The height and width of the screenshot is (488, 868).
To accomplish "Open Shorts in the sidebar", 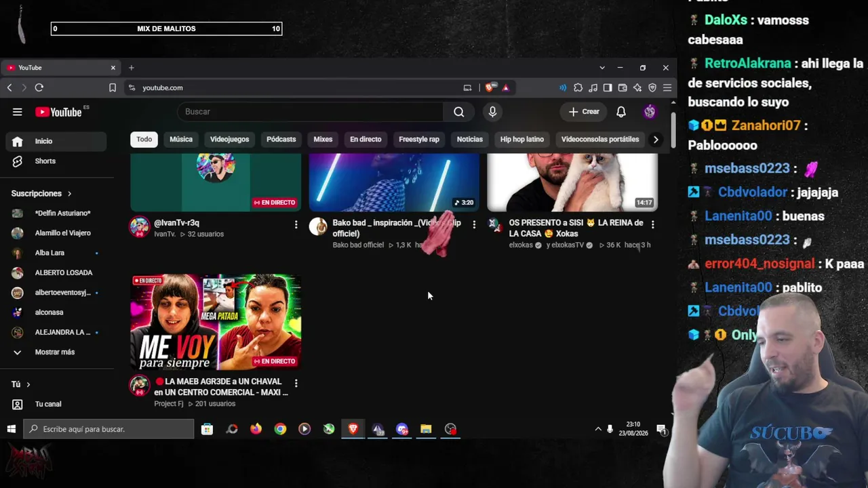I will pos(56,161).
